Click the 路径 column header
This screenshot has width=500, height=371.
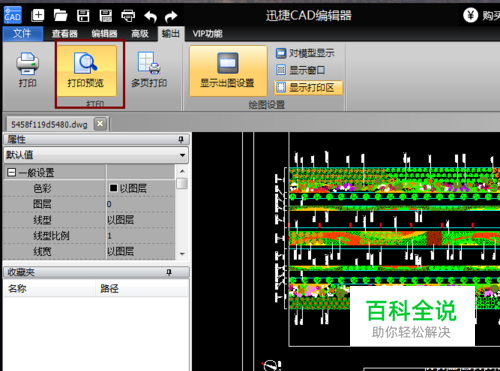(142, 288)
